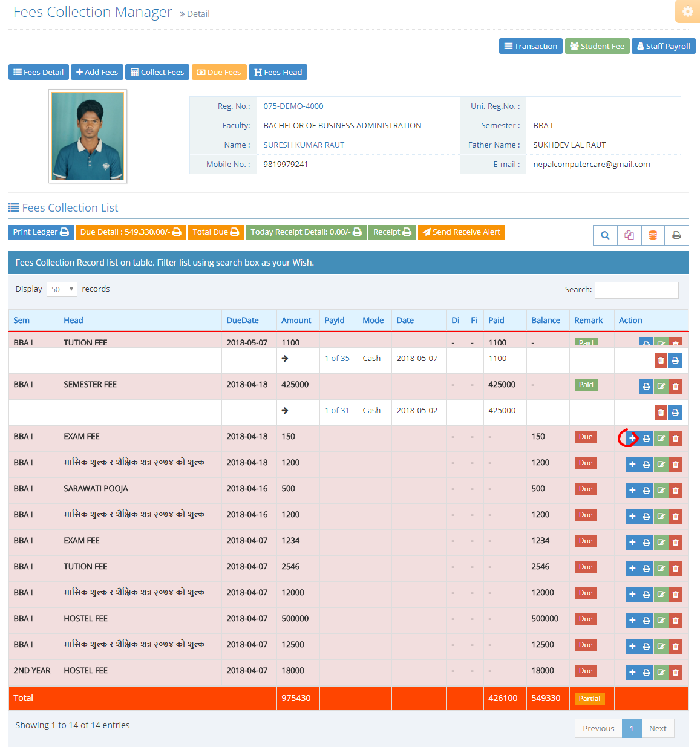This screenshot has height=747, width=700.
Task: Click the Print Ledger button
Action: (41, 232)
